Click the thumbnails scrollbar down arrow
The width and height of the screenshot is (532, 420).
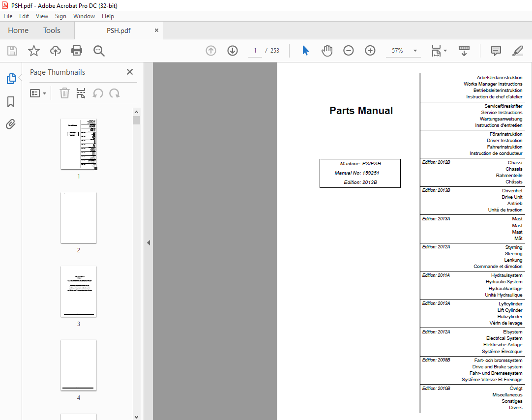136,417
